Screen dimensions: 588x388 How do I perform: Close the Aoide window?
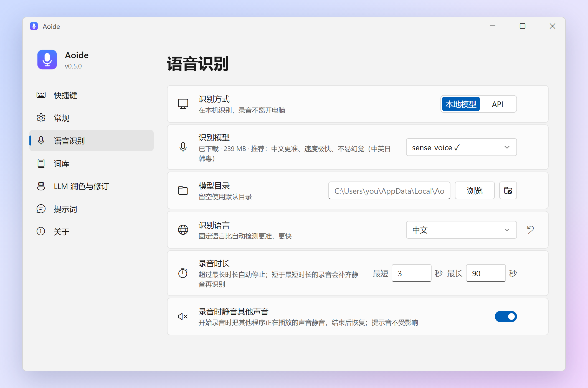(x=552, y=26)
